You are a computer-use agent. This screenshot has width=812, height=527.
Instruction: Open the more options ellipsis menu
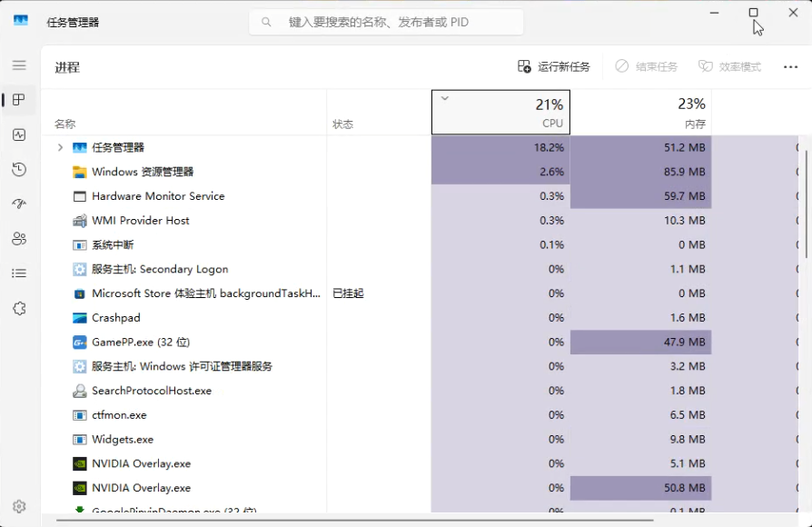coord(790,67)
